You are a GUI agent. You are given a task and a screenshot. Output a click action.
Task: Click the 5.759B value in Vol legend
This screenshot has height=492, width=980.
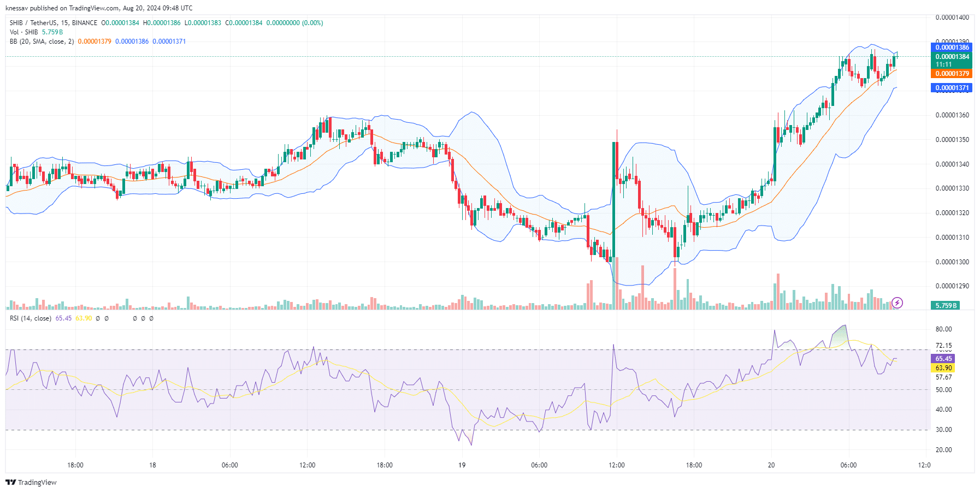click(x=52, y=32)
